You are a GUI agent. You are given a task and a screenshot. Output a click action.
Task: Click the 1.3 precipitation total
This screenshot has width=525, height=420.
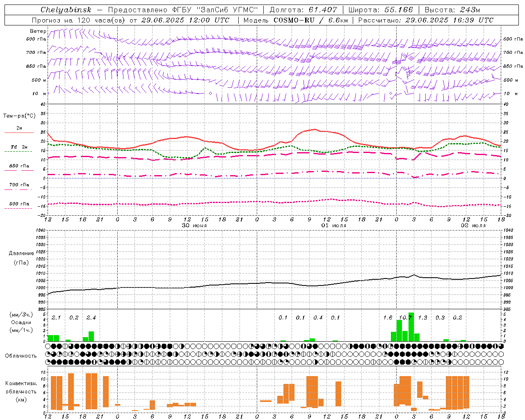point(422,318)
